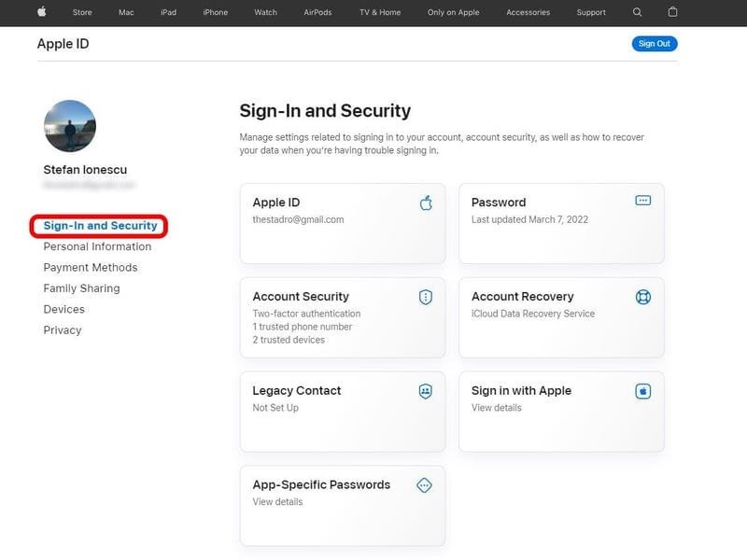Click the Sign-In and Security heading
The width and height of the screenshot is (747, 560).
click(325, 110)
